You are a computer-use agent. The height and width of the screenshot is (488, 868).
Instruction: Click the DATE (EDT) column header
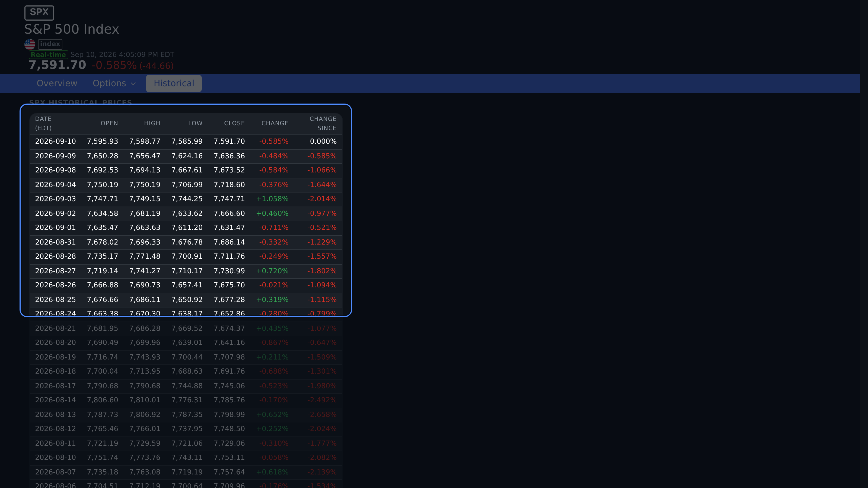tap(43, 123)
